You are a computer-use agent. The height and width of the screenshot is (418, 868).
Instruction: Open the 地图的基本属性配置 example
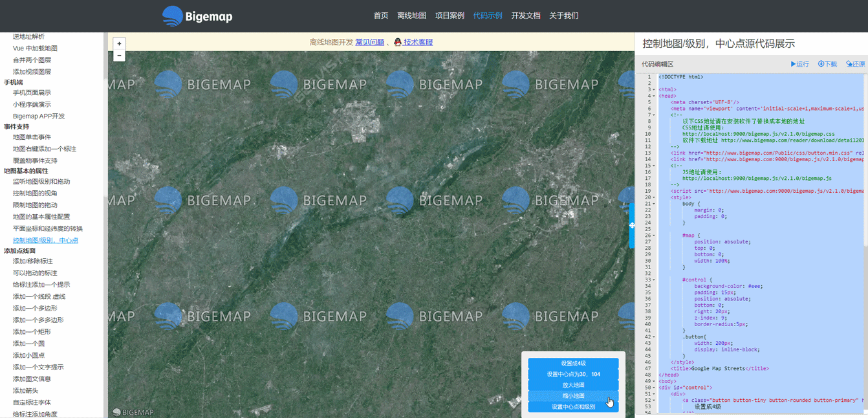(41, 217)
